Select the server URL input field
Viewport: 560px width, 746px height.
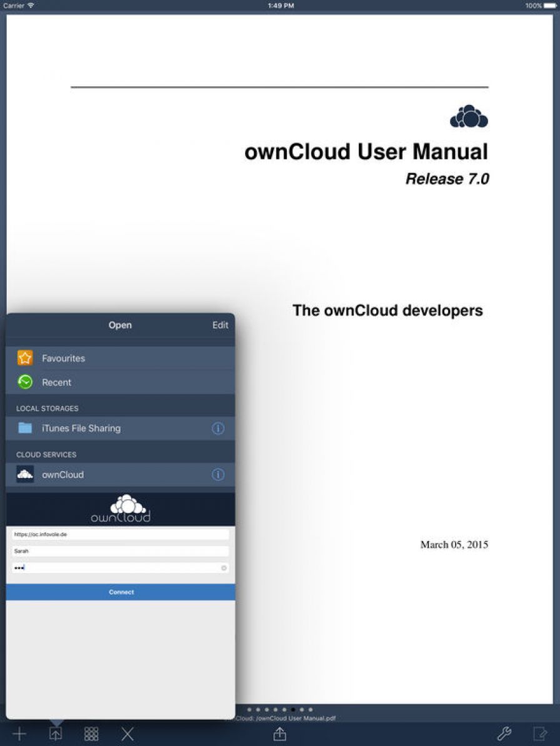pos(120,534)
